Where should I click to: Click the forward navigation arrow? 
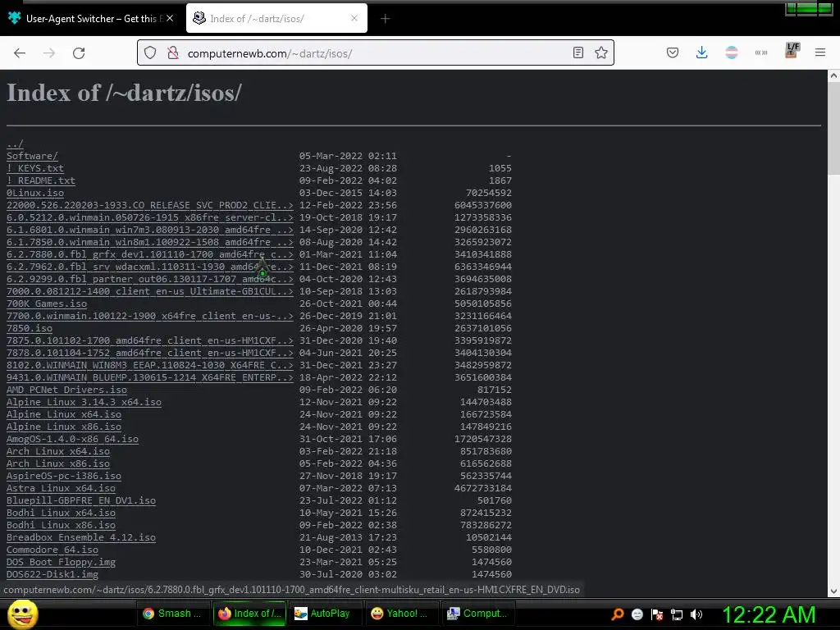[49, 52]
